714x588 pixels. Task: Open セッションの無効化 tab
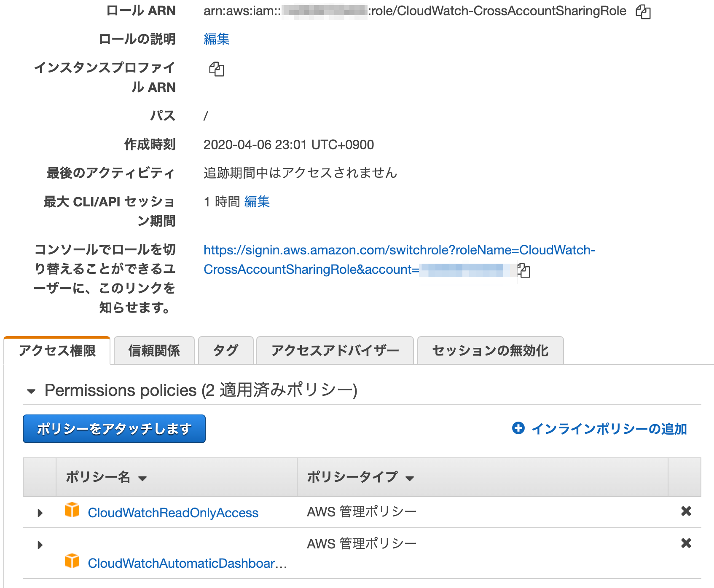(491, 350)
